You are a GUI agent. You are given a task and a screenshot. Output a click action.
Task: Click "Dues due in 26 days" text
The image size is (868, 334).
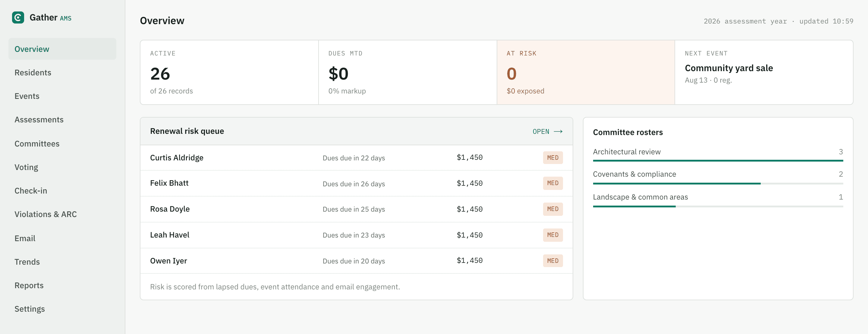354,184
